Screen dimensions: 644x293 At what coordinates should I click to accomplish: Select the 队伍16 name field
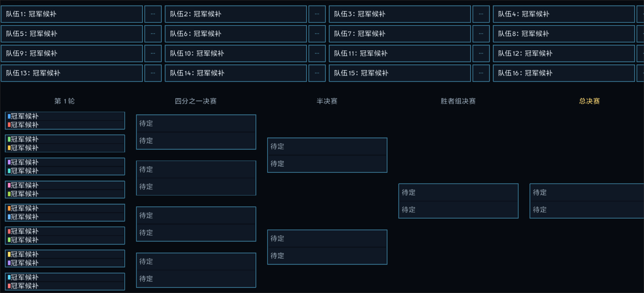coord(564,73)
